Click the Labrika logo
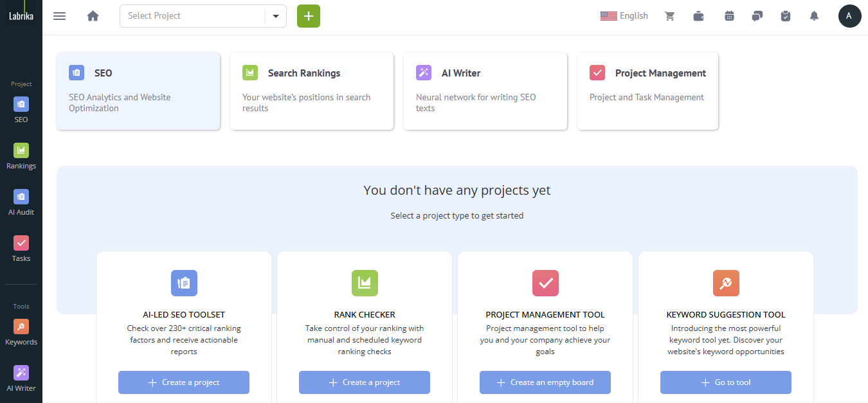Image resolution: width=868 pixels, height=403 pixels. pos(21,16)
